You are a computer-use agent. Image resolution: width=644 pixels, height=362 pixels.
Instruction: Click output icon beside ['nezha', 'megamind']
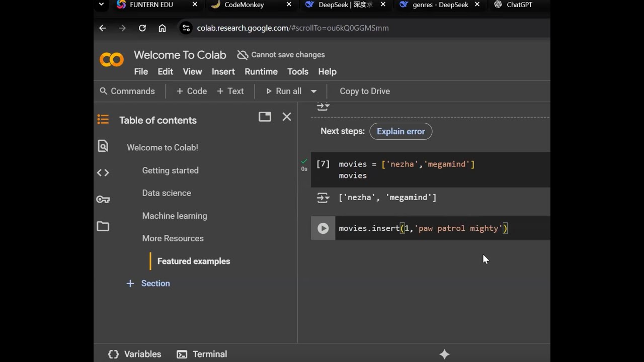323,198
